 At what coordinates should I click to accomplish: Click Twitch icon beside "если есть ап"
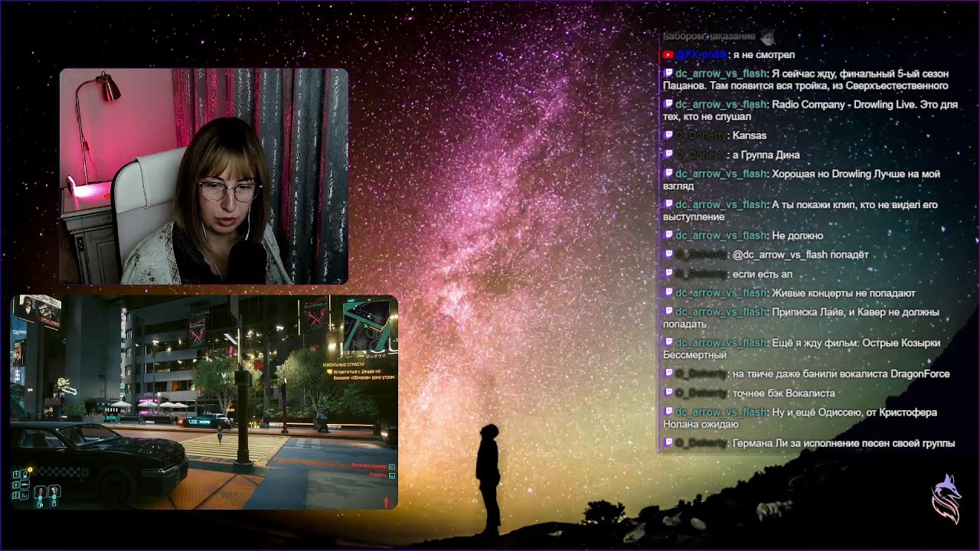[668, 274]
